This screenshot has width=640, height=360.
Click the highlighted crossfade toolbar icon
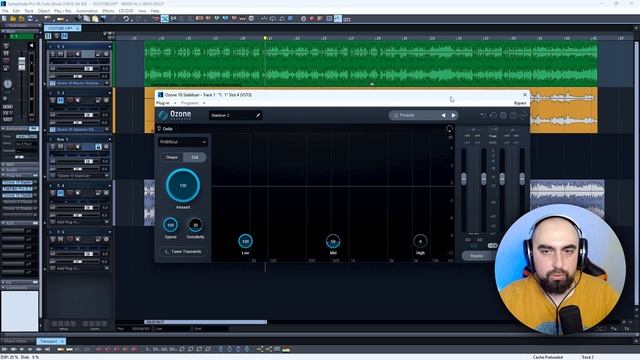164,19
